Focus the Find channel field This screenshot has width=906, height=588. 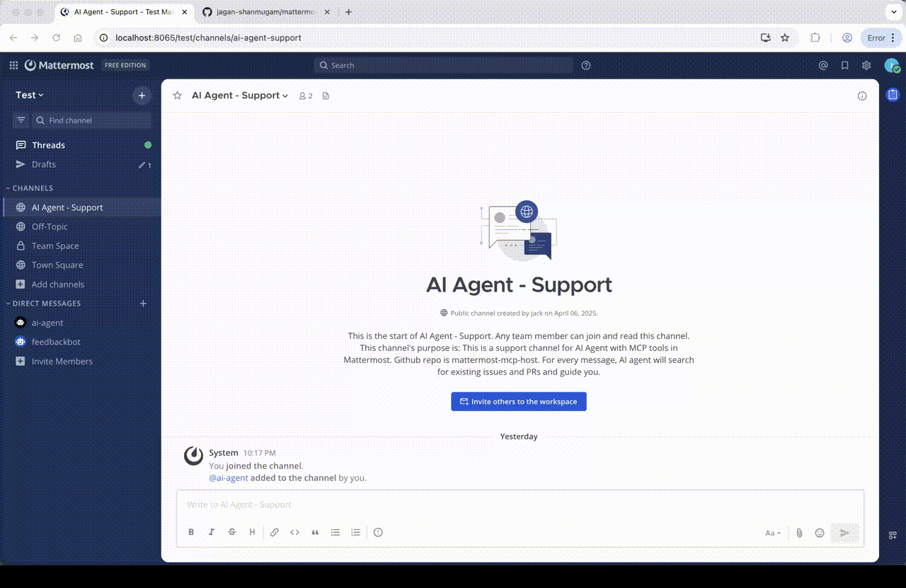pyautogui.click(x=91, y=120)
